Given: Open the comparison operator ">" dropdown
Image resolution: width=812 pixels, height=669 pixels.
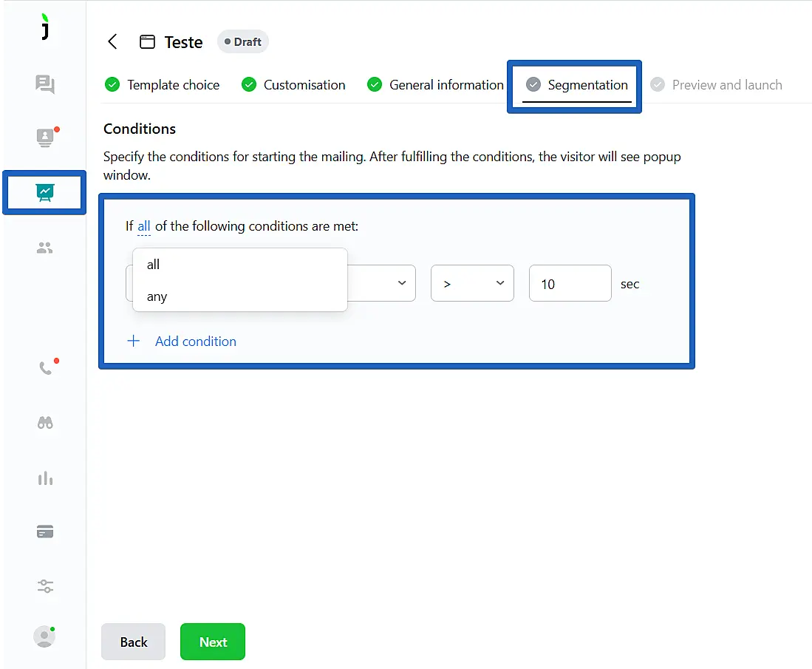Looking at the screenshot, I should 472,284.
